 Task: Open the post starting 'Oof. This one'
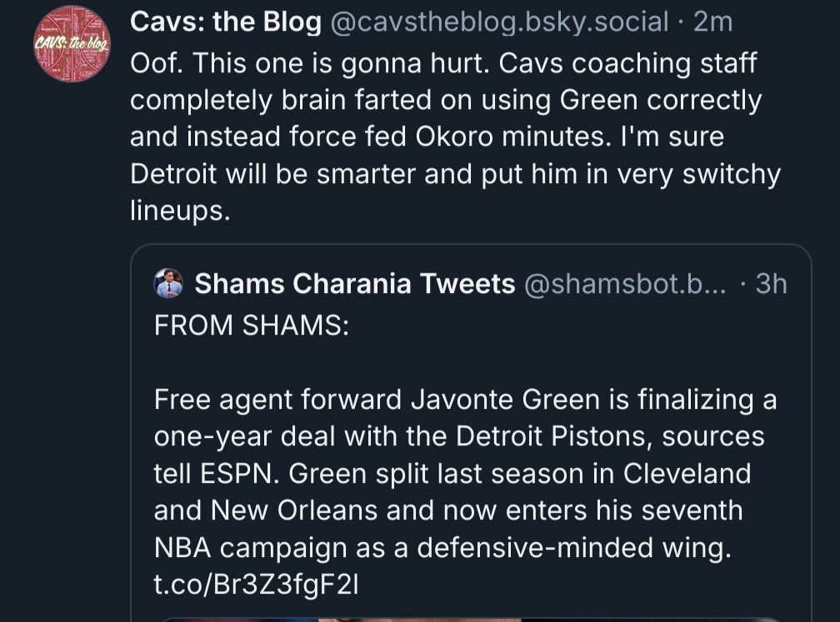(450, 137)
